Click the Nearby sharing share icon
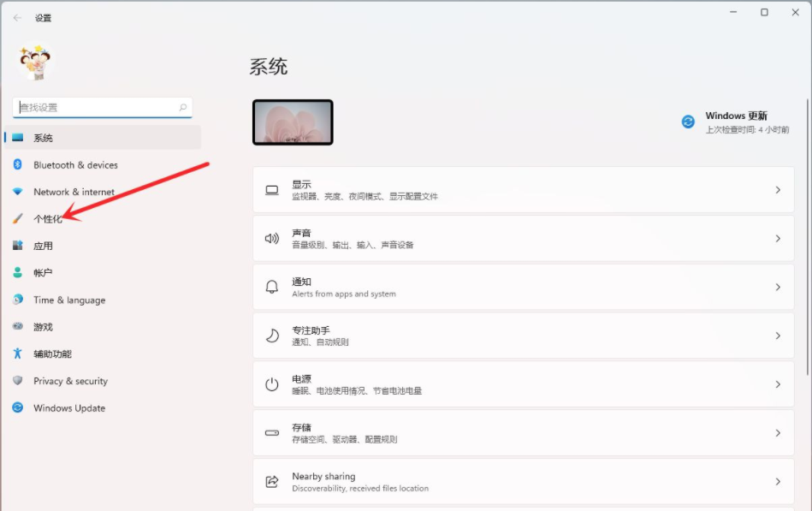 tap(272, 481)
